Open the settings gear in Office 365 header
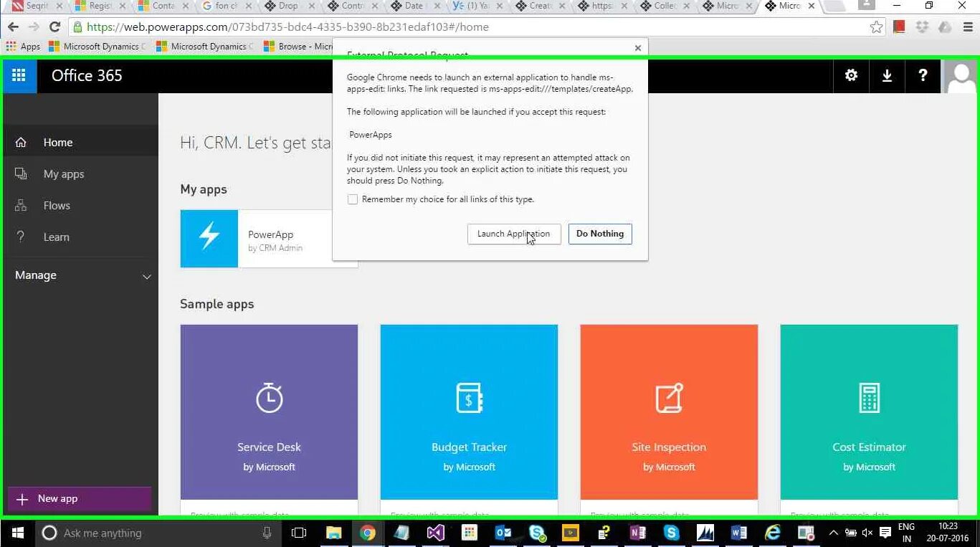Screen dimensions: 980x547 pyautogui.click(x=851, y=75)
